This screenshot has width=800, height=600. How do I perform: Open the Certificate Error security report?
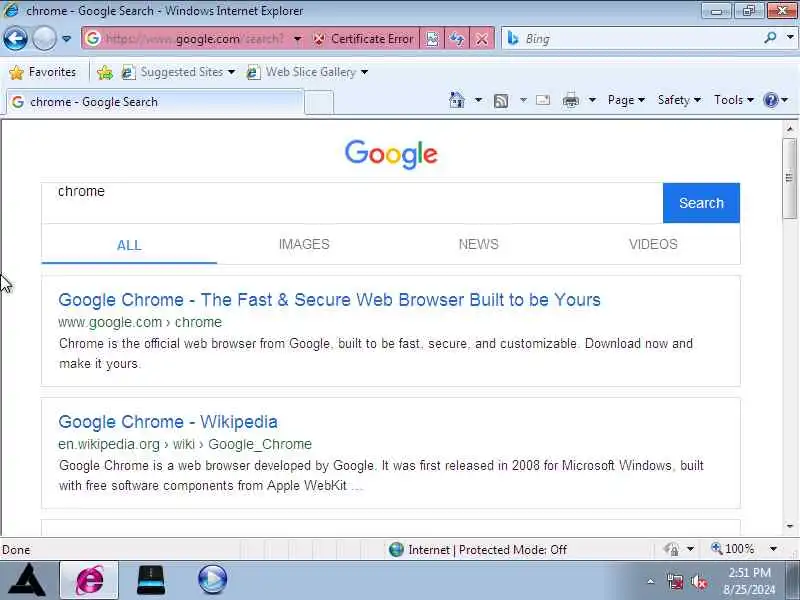363,39
